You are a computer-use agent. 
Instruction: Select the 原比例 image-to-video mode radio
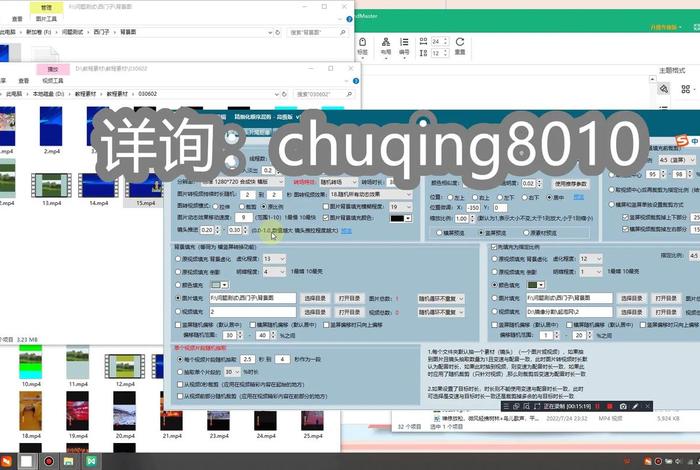pos(264,207)
